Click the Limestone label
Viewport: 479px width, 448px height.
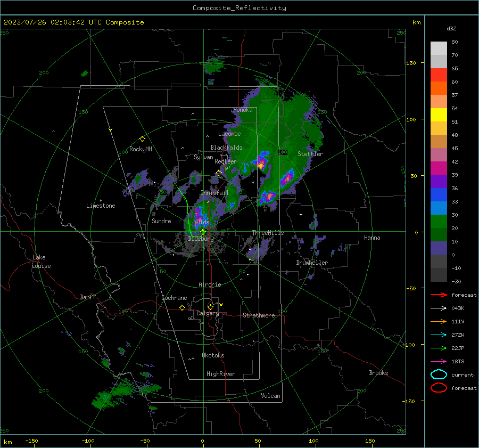101,206
